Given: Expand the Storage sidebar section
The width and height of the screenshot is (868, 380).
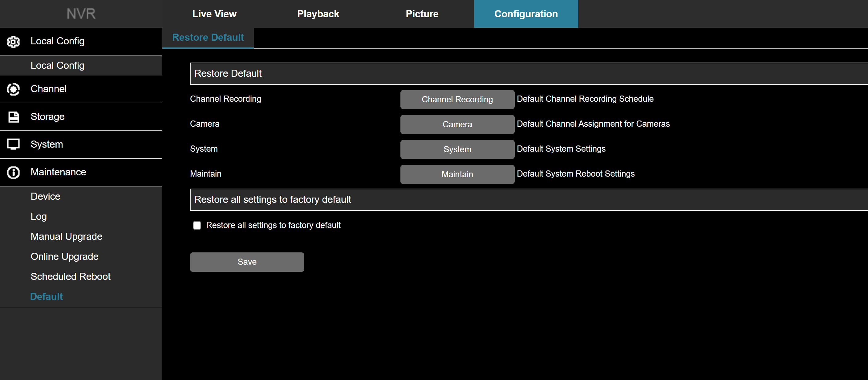Looking at the screenshot, I should click(47, 117).
